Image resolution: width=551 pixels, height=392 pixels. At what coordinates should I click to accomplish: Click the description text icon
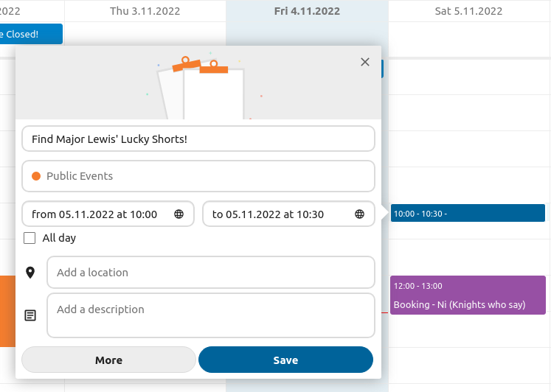[x=30, y=315]
